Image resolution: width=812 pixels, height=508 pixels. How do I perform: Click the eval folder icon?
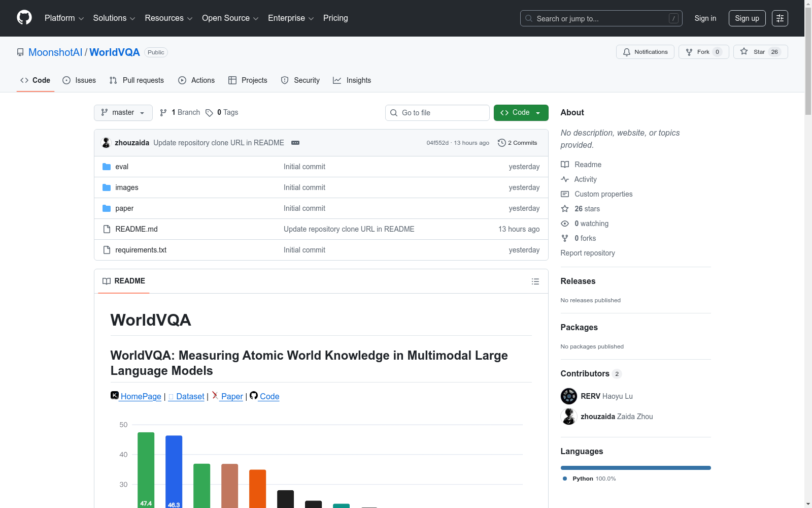tap(107, 167)
